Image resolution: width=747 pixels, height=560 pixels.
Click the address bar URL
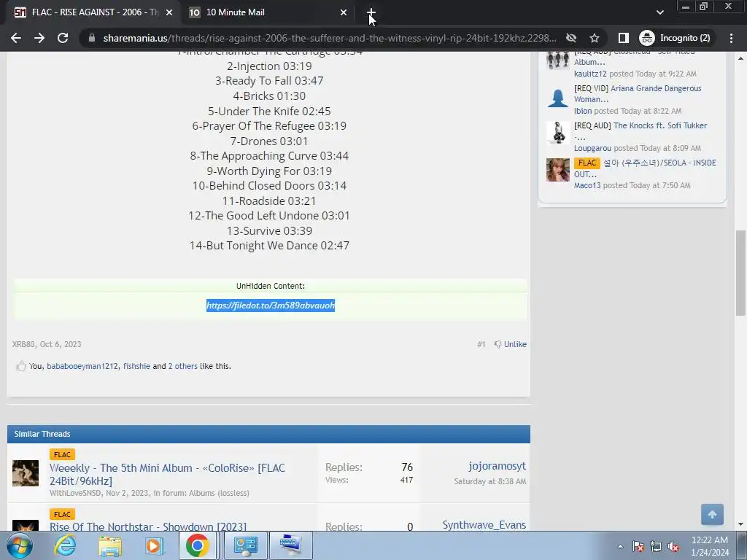click(329, 38)
